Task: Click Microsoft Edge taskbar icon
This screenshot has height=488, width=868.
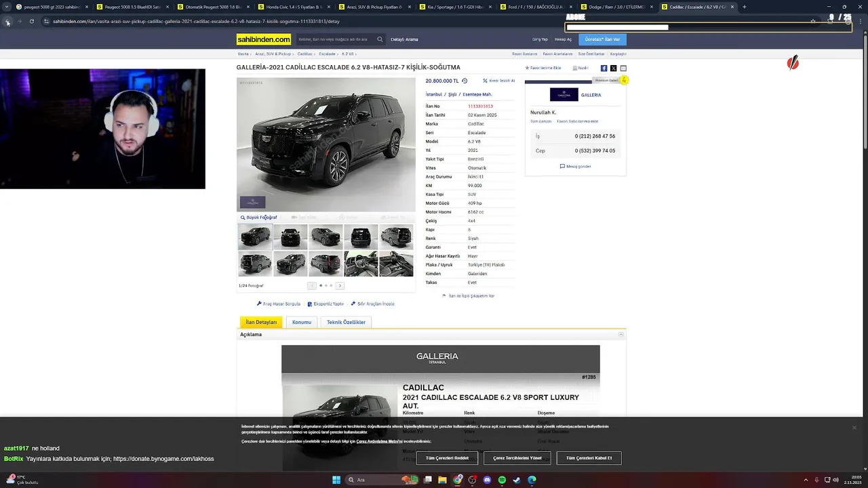Action: pyautogui.click(x=532, y=480)
